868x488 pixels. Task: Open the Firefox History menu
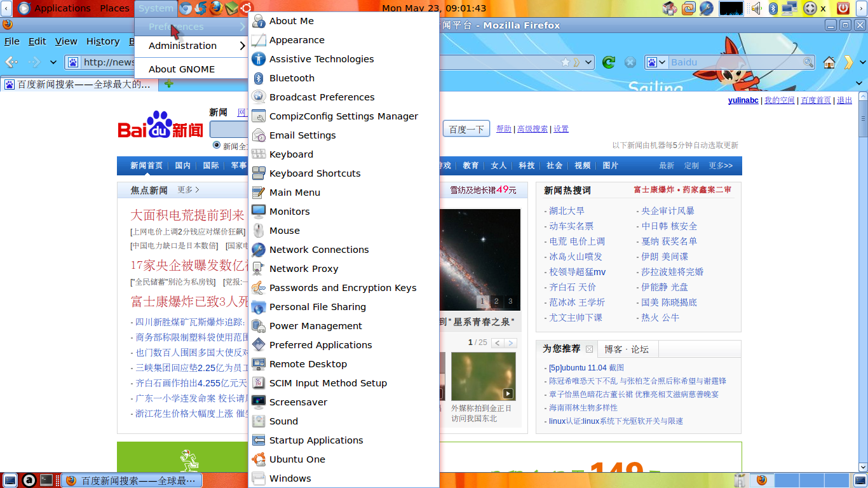pyautogui.click(x=103, y=41)
